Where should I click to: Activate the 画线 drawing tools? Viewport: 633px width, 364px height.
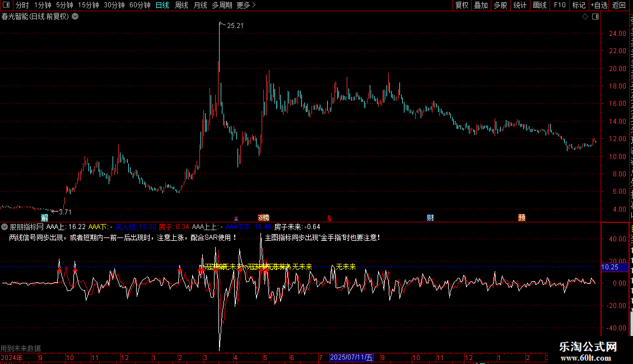[x=540, y=5]
